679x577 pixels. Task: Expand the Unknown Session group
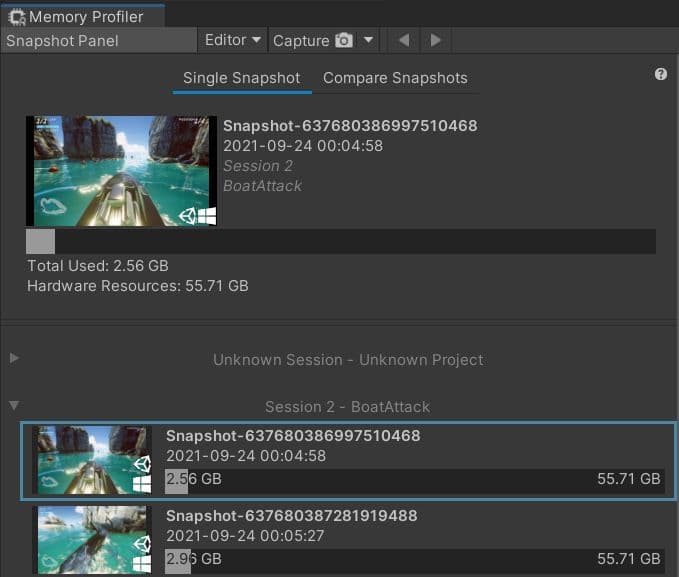pyautogui.click(x=14, y=358)
